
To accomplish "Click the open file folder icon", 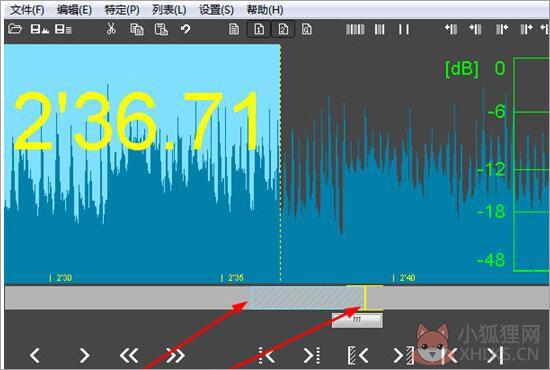I will coord(15,29).
